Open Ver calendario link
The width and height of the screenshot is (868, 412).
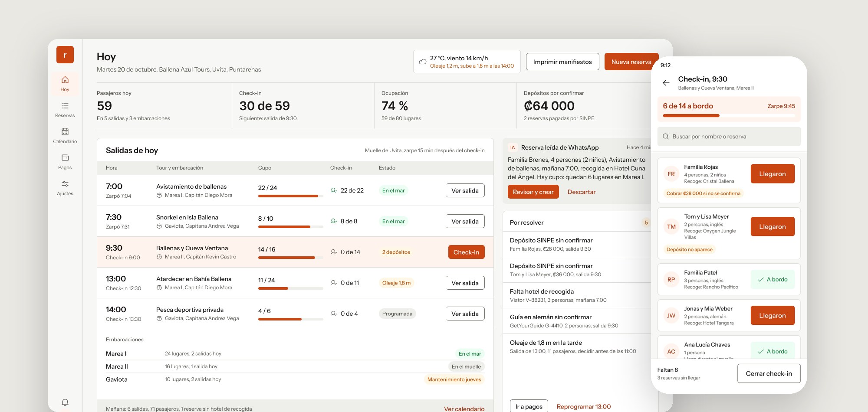click(x=464, y=409)
